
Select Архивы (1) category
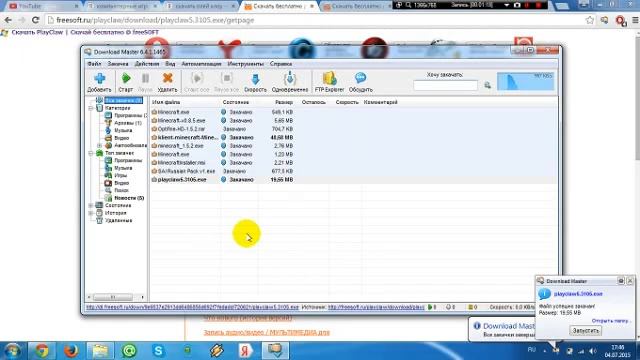(x=127, y=123)
